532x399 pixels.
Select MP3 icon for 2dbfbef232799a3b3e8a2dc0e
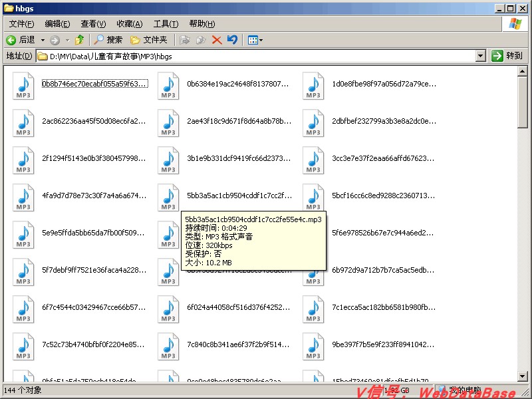[x=313, y=123]
